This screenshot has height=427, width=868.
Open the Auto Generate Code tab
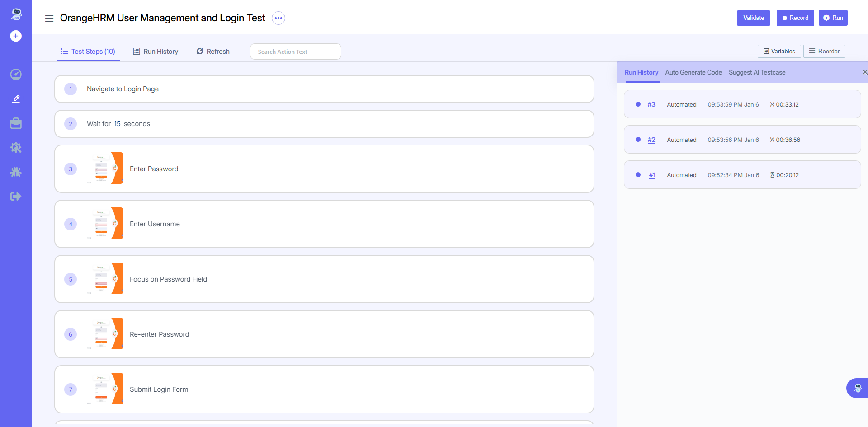[x=693, y=72]
